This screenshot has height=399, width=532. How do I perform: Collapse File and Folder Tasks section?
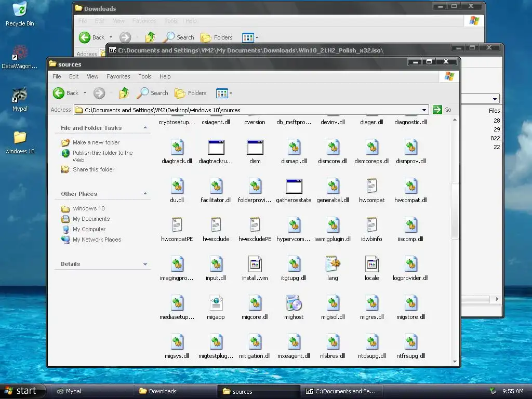pyautogui.click(x=145, y=128)
